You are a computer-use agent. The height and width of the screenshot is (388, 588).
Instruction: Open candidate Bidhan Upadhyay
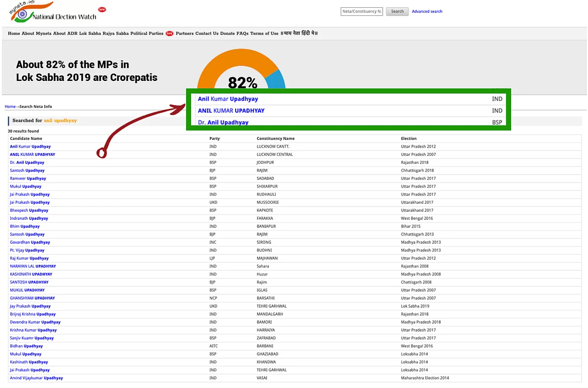pyautogui.click(x=26, y=346)
